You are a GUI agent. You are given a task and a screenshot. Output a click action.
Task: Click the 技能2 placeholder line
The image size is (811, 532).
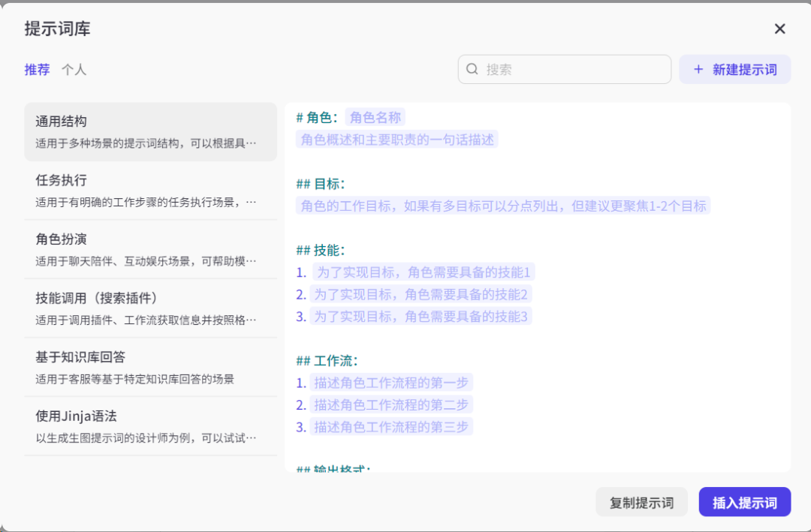421,294
